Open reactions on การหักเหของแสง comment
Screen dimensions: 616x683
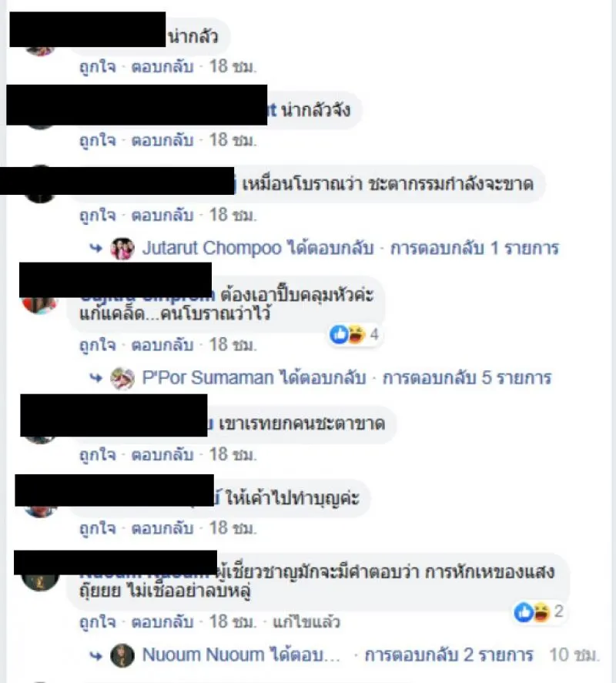point(538,612)
